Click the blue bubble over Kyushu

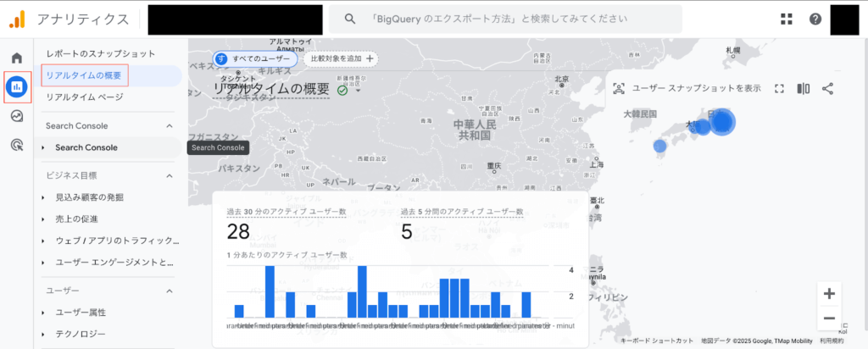659,146
